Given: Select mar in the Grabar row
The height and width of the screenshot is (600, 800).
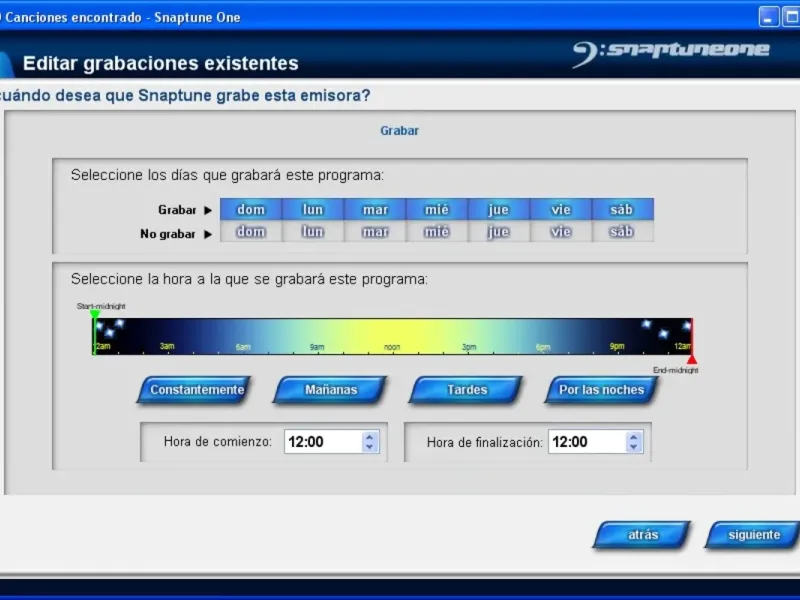Looking at the screenshot, I should pos(375,209).
